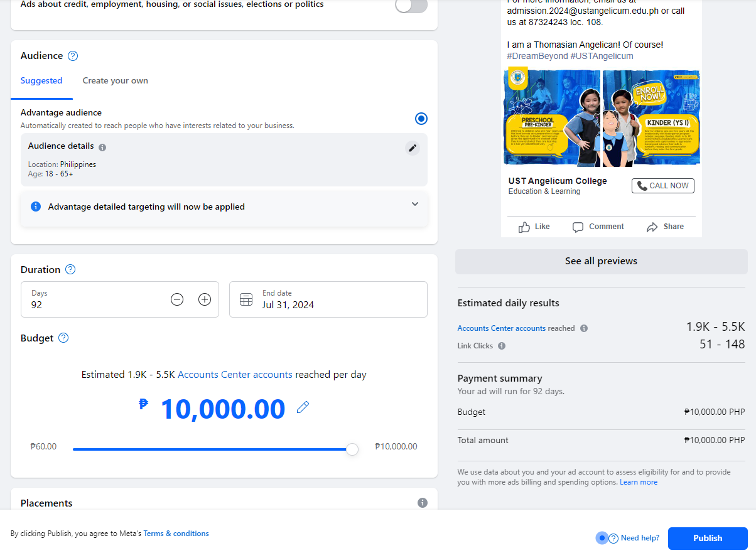Decrease days with minus icon
This screenshot has width=756, height=553.
click(x=177, y=299)
